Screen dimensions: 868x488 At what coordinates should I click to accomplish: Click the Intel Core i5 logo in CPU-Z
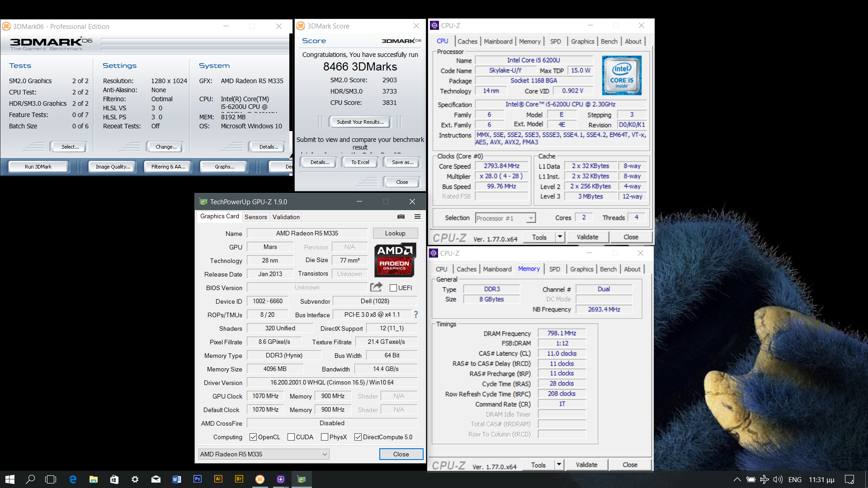pos(622,75)
